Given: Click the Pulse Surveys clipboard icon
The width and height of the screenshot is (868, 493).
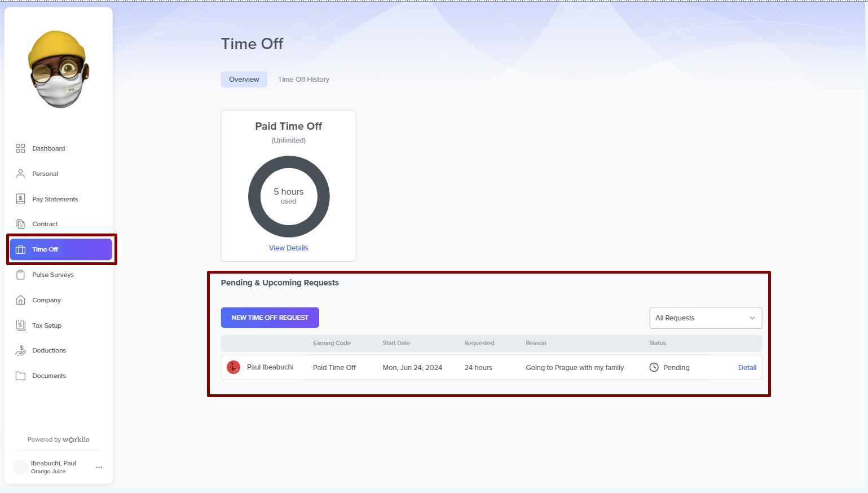Looking at the screenshot, I should (x=21, y=275).
